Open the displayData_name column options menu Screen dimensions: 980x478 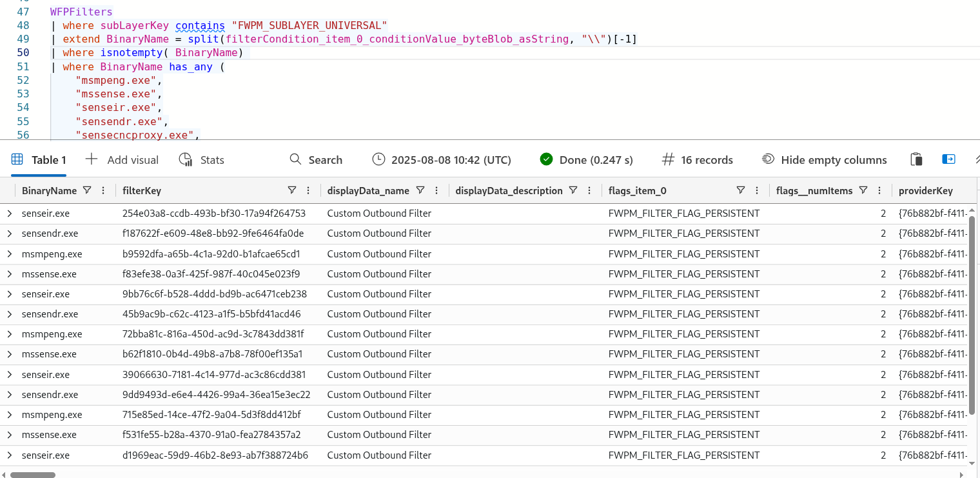pyautogui.click(x=436, y=190)
